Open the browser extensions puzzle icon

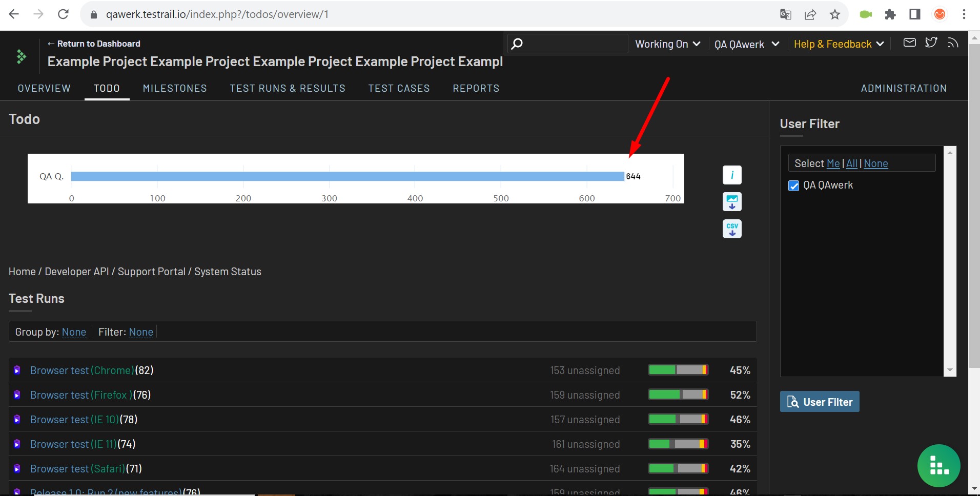(890, 14)
